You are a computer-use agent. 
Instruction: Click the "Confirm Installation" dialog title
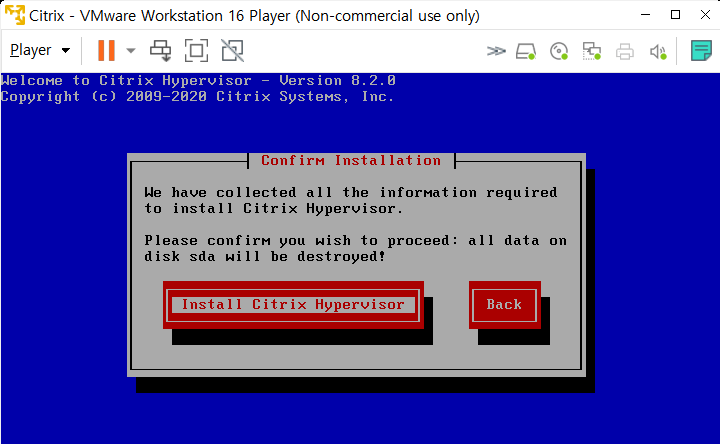351,160
